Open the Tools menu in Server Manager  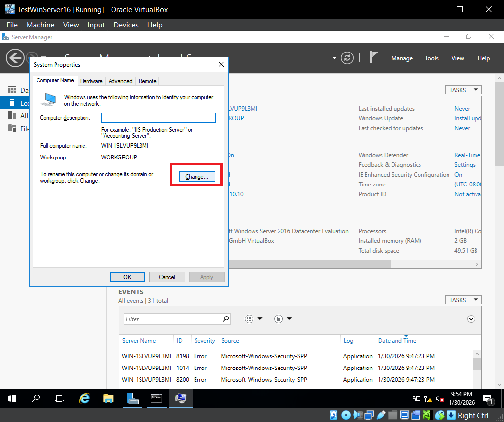(431, 58)
